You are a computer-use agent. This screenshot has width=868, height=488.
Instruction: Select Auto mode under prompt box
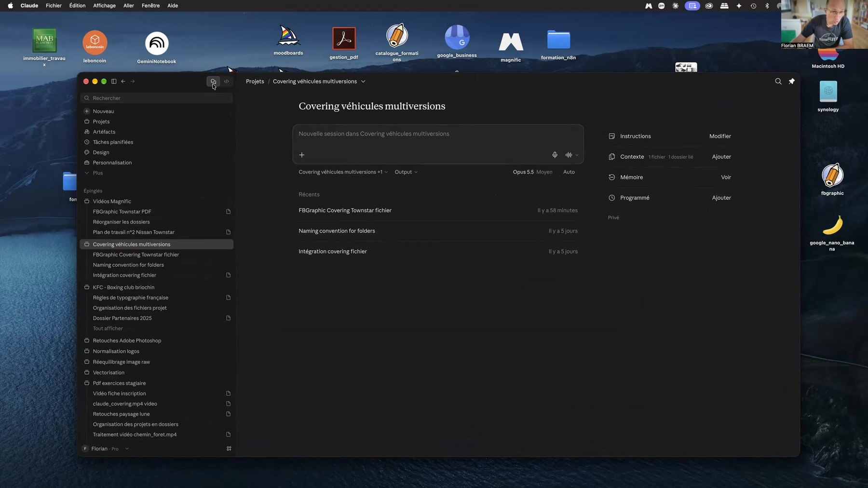tap(569, 172)
